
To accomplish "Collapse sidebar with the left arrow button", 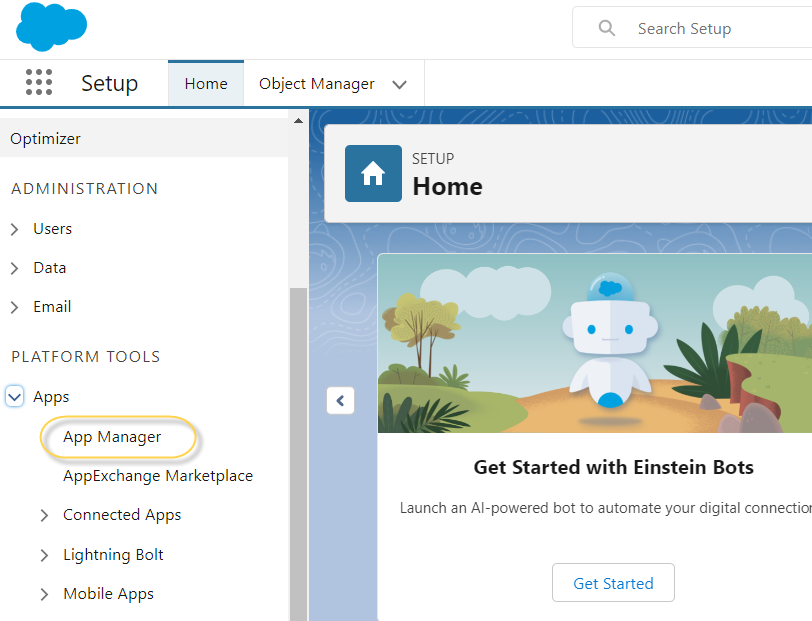I will click(x=340, y=400).
